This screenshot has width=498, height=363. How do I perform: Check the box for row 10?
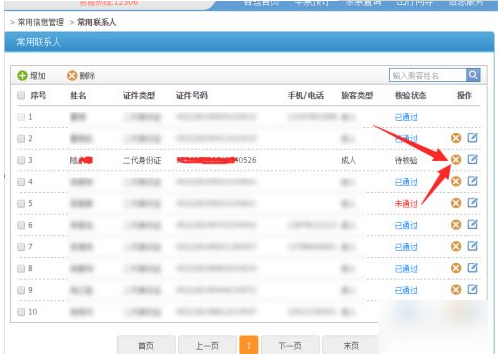(x=21, y=312)
